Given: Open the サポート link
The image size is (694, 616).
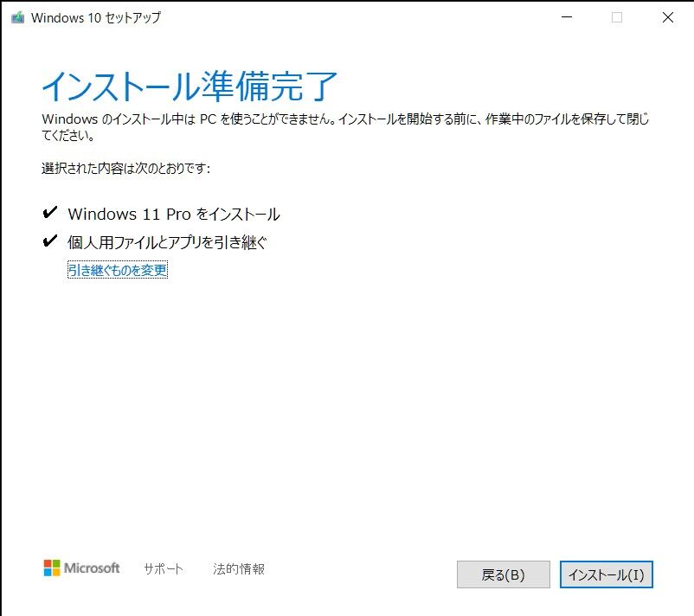Looking at the screenshot, I should click(x=164, y=568).
